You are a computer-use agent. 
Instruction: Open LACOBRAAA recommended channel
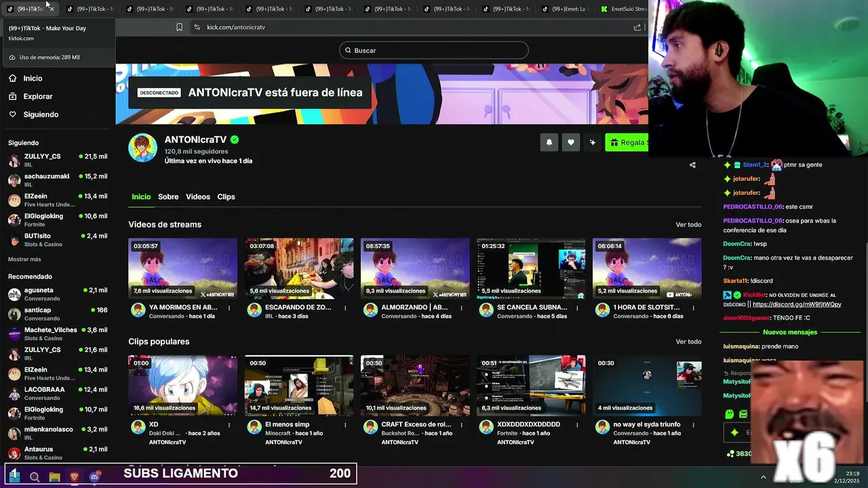click(57, 393)
